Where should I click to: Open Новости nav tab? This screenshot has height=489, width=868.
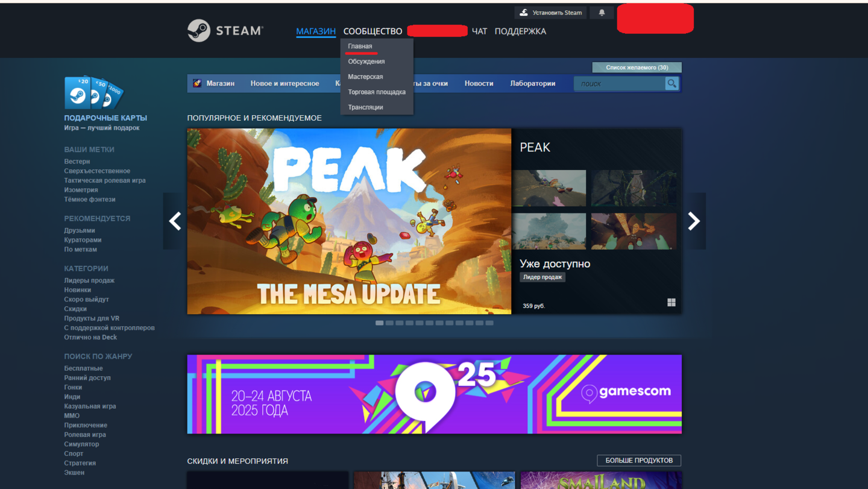(479, 83)
